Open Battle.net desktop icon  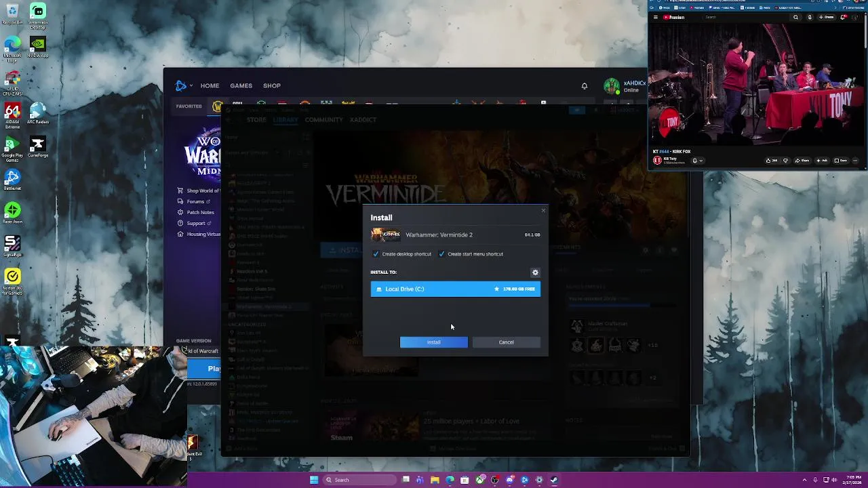pos(12,180)
